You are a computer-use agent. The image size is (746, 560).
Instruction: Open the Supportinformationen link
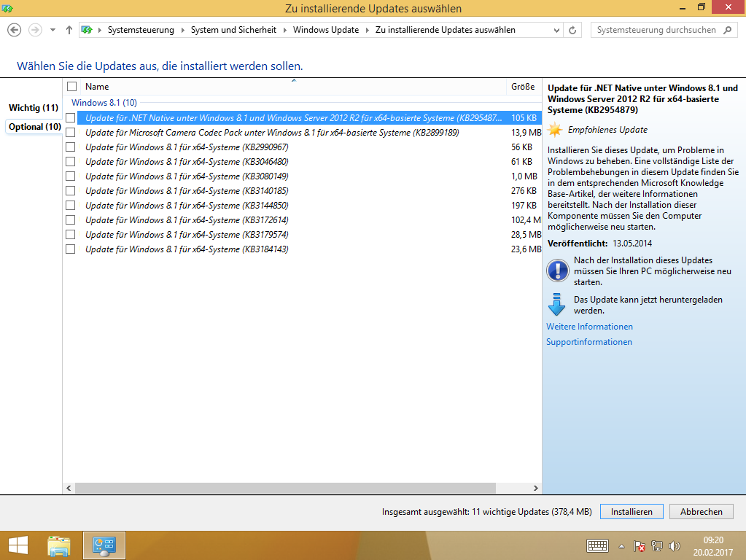[x=589, y=341]
